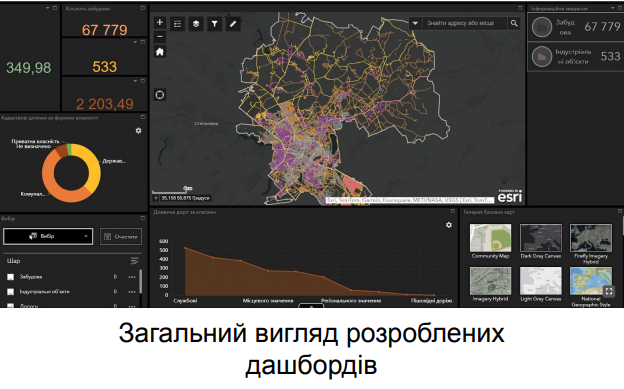Check the Індустріальні об'єкти layer checkbox
The image size is (624, 389).
(11, 292)
